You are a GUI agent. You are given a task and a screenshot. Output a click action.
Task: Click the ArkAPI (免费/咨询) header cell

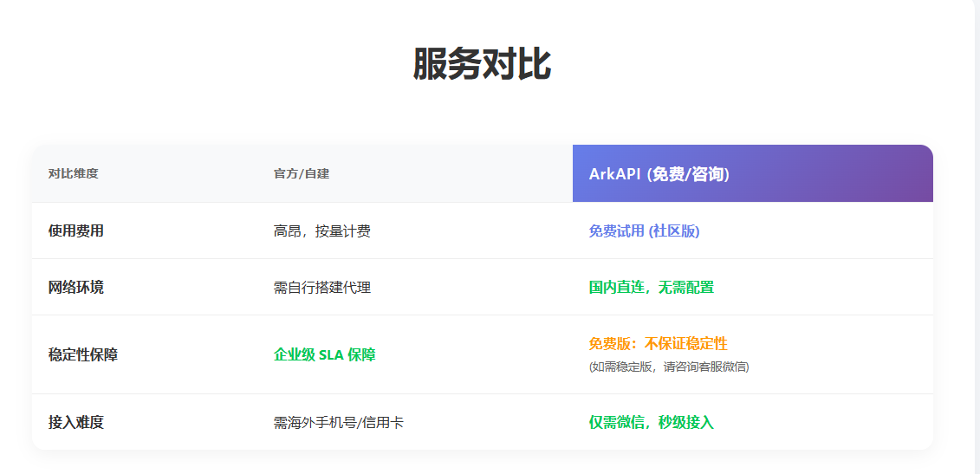752,174
